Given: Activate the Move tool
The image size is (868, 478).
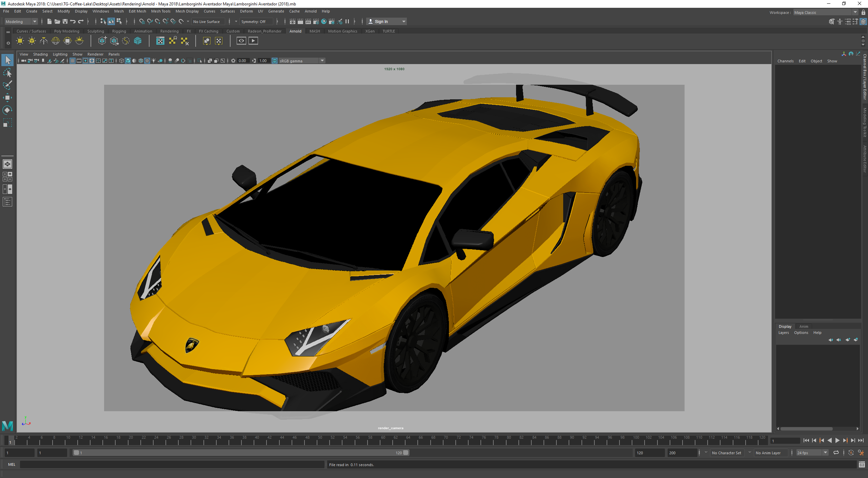Looking at the screenshot, I should coord(7,98).
